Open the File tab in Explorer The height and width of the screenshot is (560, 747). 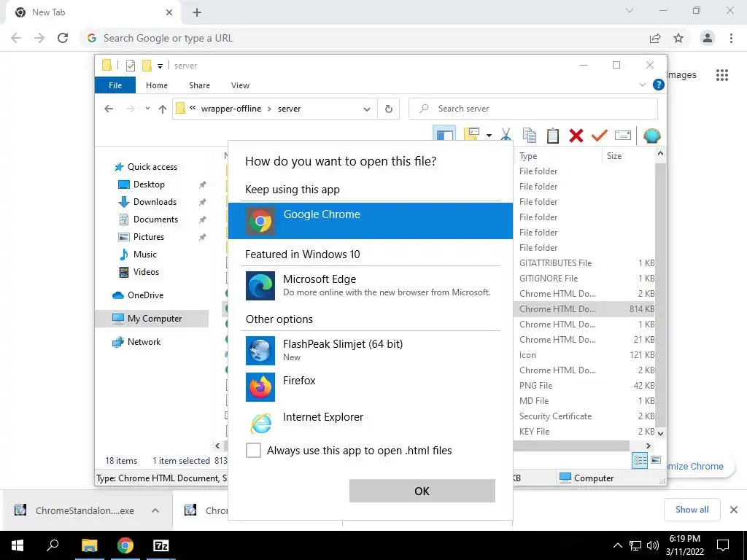tap(115, 85)
